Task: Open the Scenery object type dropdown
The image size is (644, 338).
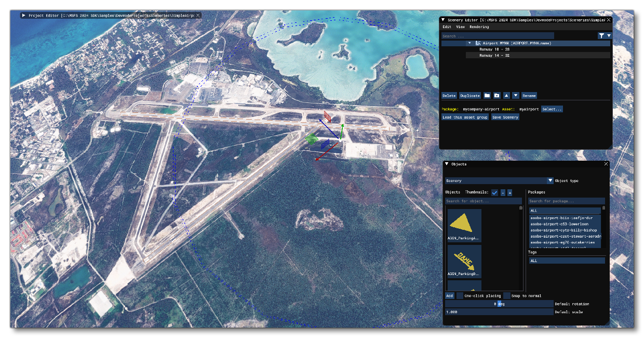Action: pos(550,180)
